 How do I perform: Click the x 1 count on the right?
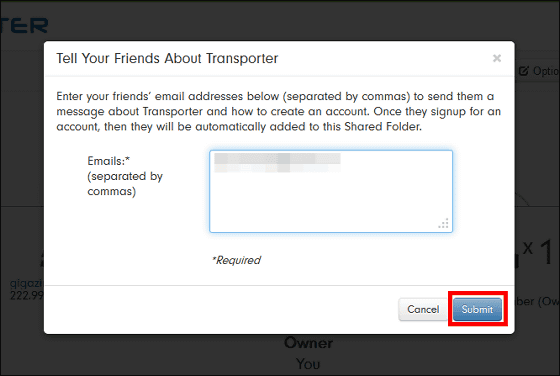click(x=539, y=251)
